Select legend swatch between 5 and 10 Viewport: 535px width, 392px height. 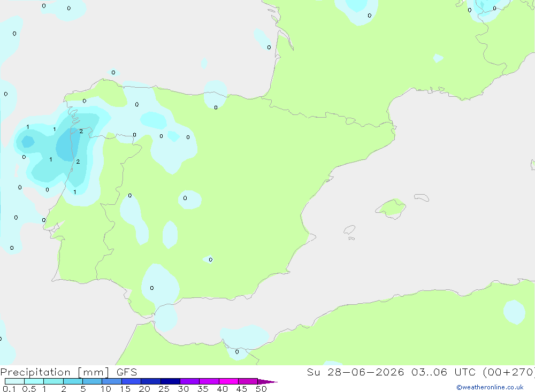click(x=93, y=381)
